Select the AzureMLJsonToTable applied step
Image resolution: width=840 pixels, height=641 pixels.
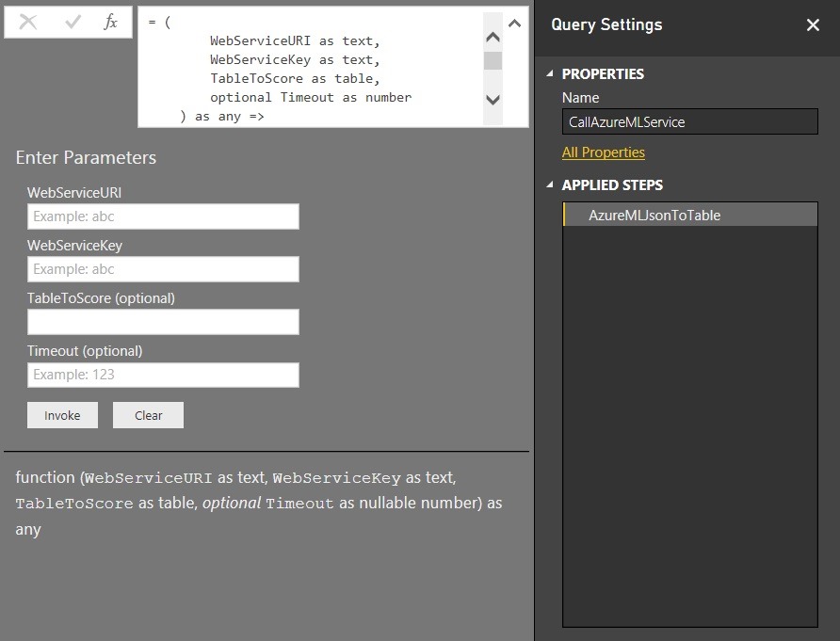point(690,215)
